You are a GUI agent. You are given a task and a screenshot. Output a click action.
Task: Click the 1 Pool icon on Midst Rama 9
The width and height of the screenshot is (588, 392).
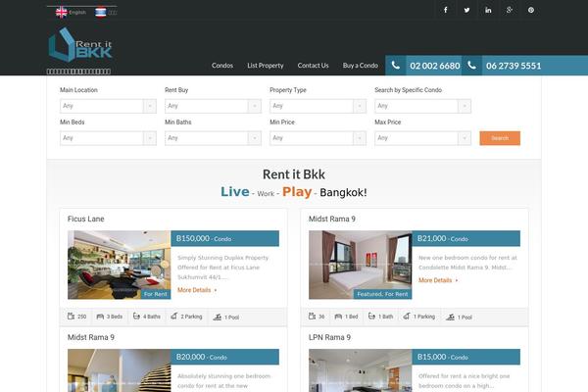point(451,317)
